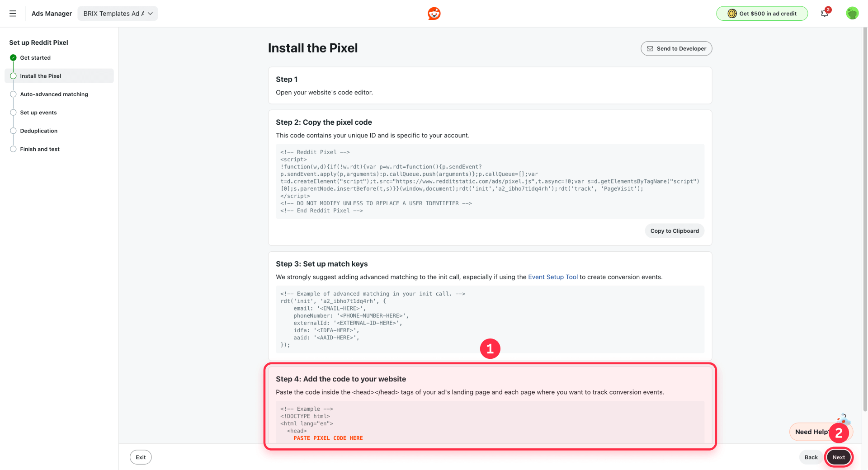Select the Deduplication step circle

[13, 131]
